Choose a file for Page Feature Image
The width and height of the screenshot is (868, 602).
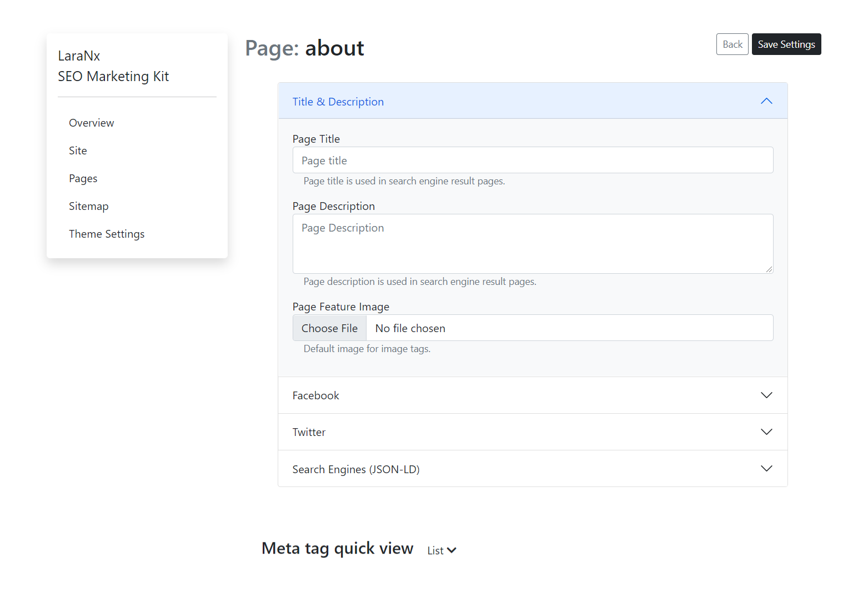(x=329, y=328)
